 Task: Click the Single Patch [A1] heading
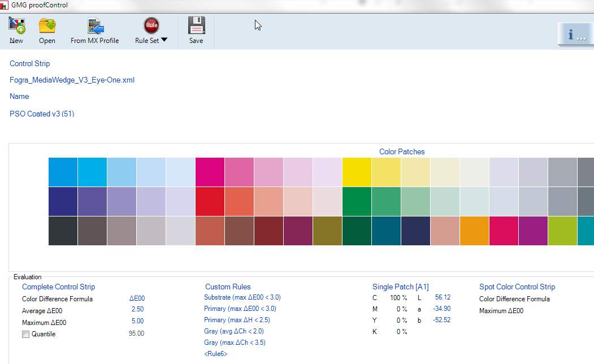coord(400,287)
